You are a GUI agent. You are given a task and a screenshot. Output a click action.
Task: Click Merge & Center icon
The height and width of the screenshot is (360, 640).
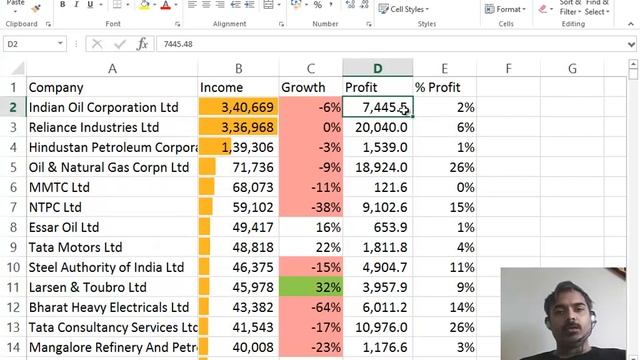tap(268, 4)
